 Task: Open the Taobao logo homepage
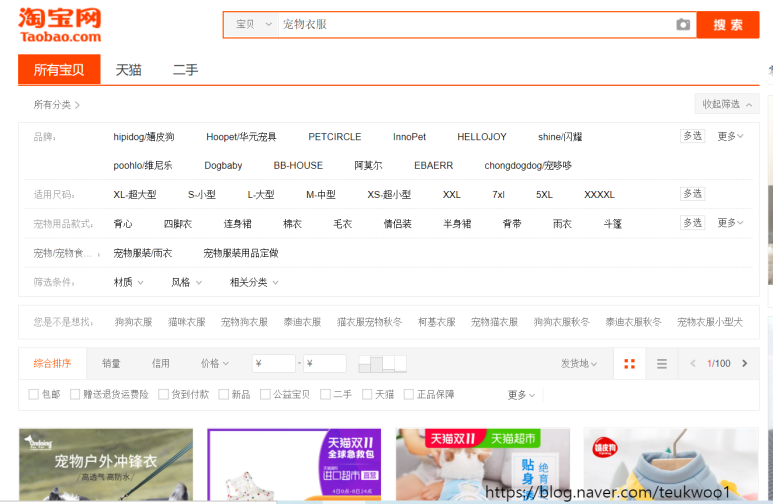point(60,25)
